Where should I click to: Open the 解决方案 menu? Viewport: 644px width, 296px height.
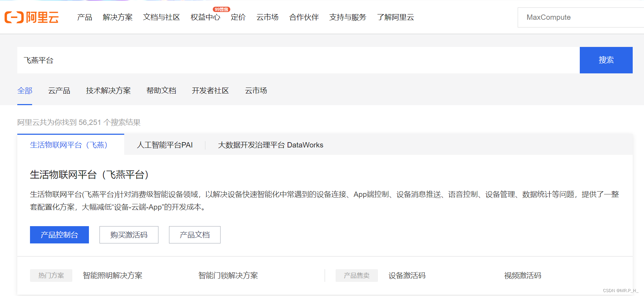click(x=118, y=17)
